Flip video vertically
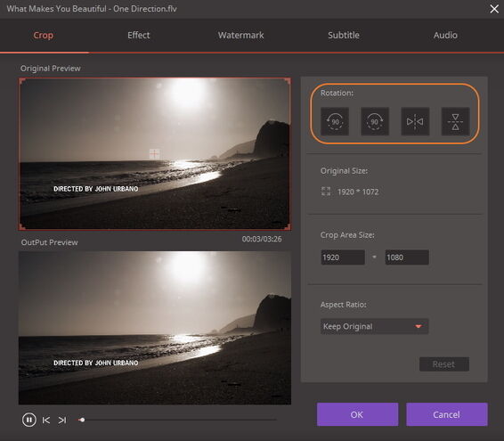The width and height of the screenshot is (504, 441). click(455, 121)
